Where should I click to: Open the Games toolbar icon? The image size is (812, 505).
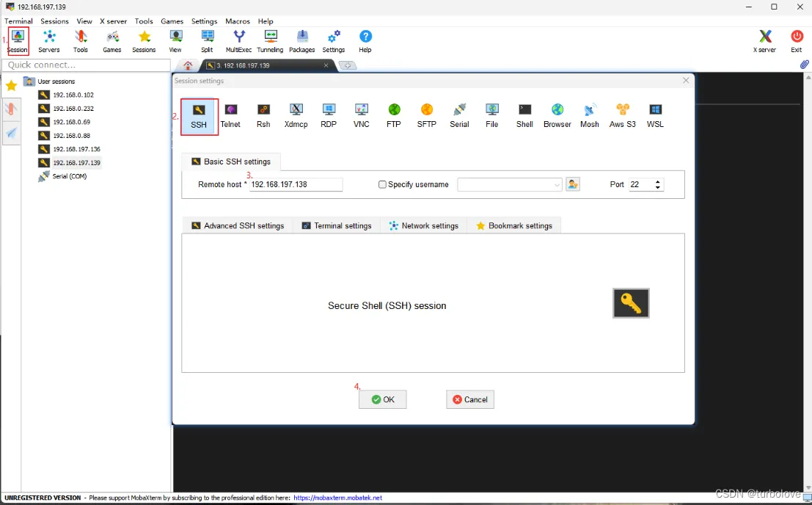coord(111,41)
